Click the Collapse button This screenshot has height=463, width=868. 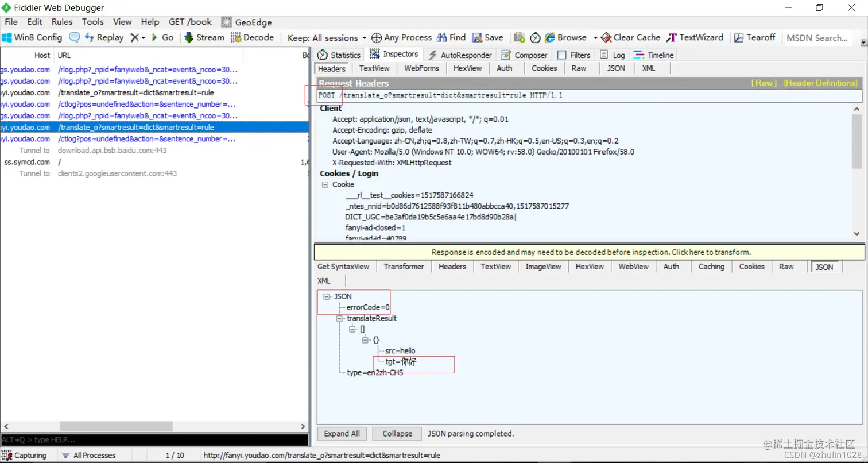pos(397,434)
